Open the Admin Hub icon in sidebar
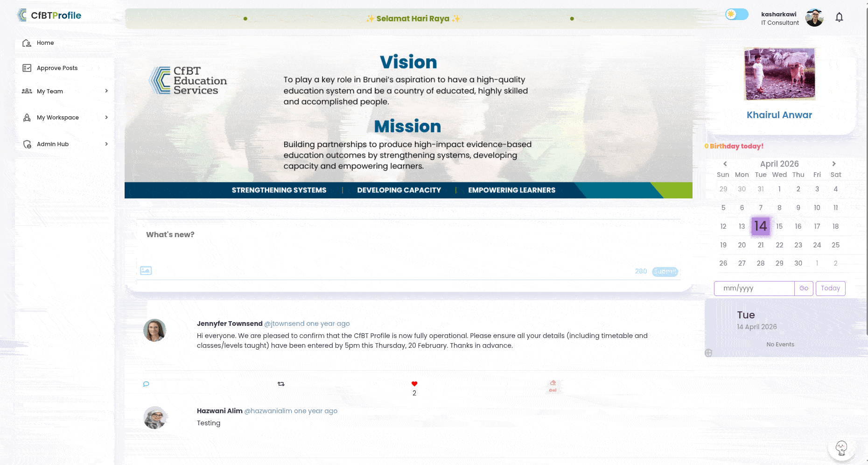 [27, 144]
